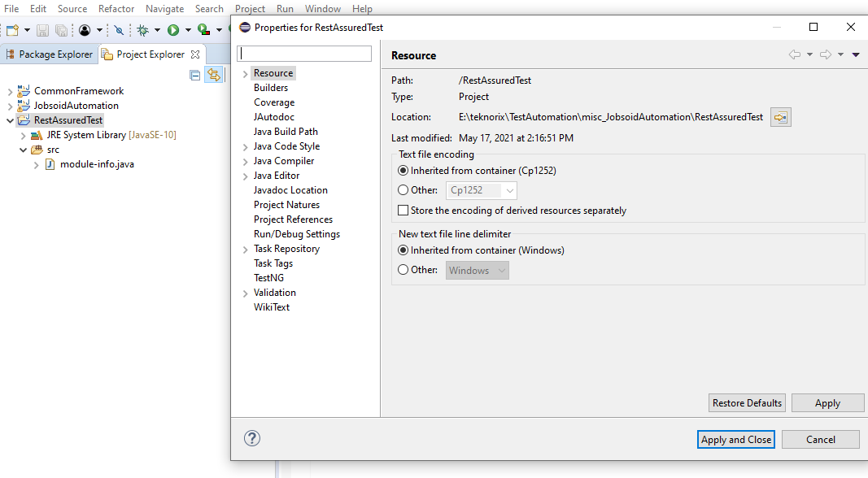The image size is (868, 478).
Task: Click the Restore Defaults button
Action: coord(747,402)
